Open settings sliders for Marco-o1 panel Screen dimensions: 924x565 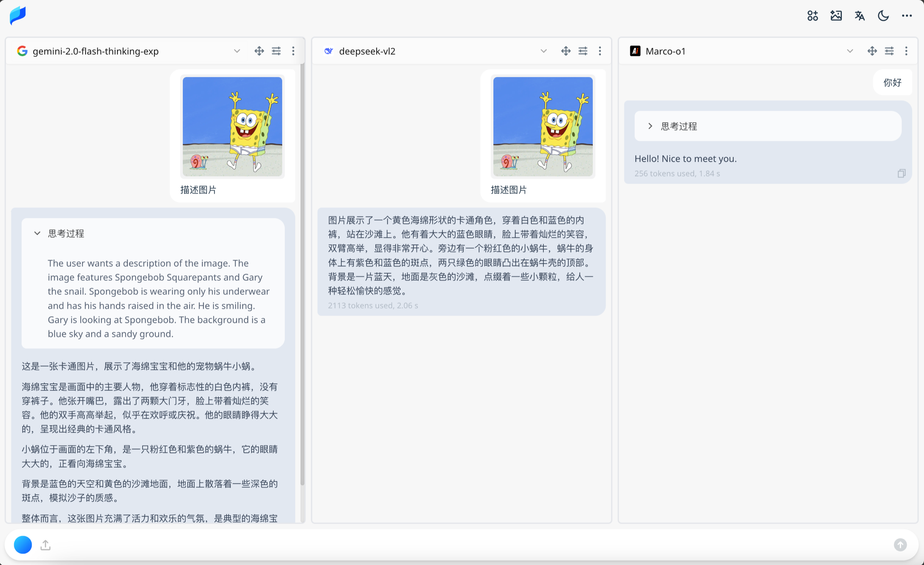(889, 51)
